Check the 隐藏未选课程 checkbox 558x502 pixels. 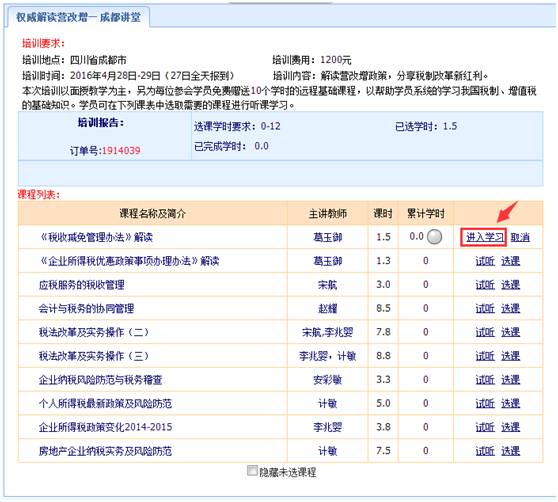(x=252, y=471)
